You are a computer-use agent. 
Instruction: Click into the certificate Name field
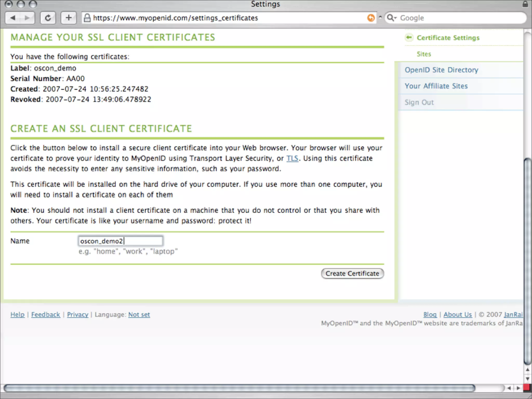[x=121, y=241]
